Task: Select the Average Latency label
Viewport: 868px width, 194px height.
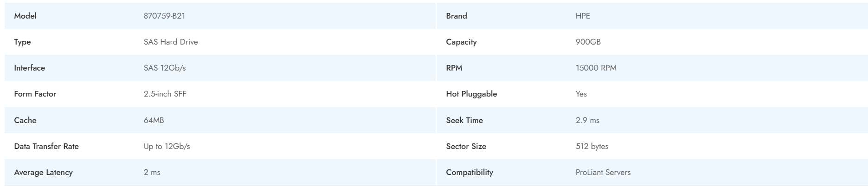Action: [43, 172]
